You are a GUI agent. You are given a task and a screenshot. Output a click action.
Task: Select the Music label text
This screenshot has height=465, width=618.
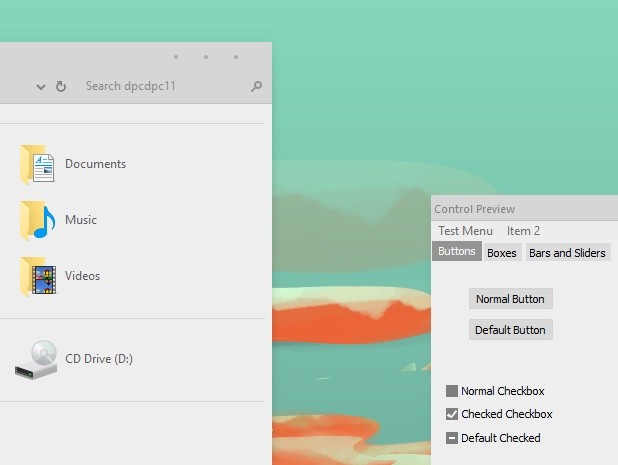[x=81, y=220]
